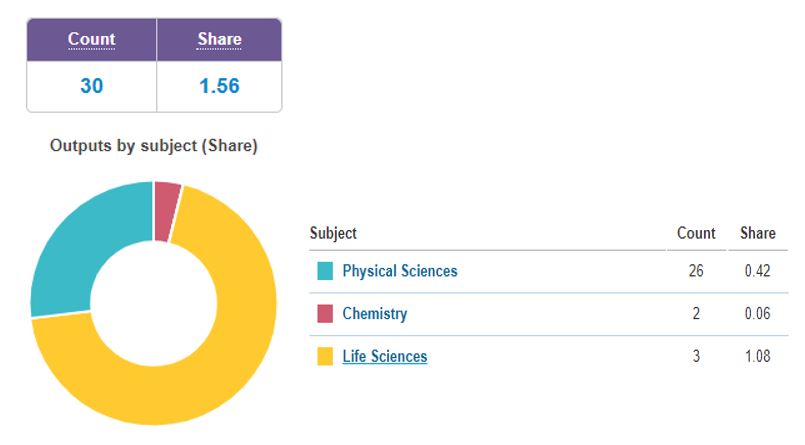Click the table Count column header
Viewport: 805px width, 445px height.
[696, 233]
